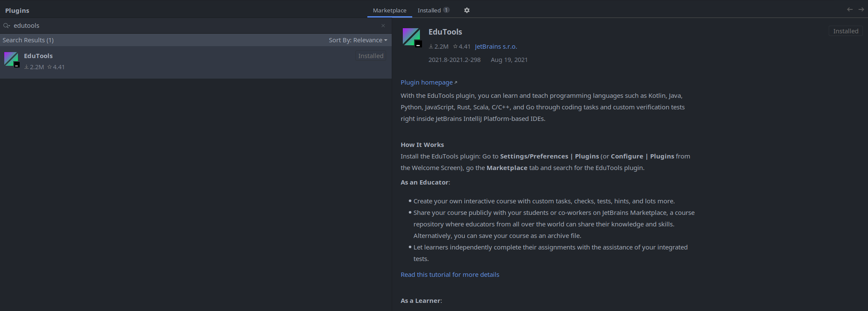This screenshot has height=311, width=868.
Task: Open the Sort By: Relevance dropdown
Action: pyautogui.click(x=358, y=40)
